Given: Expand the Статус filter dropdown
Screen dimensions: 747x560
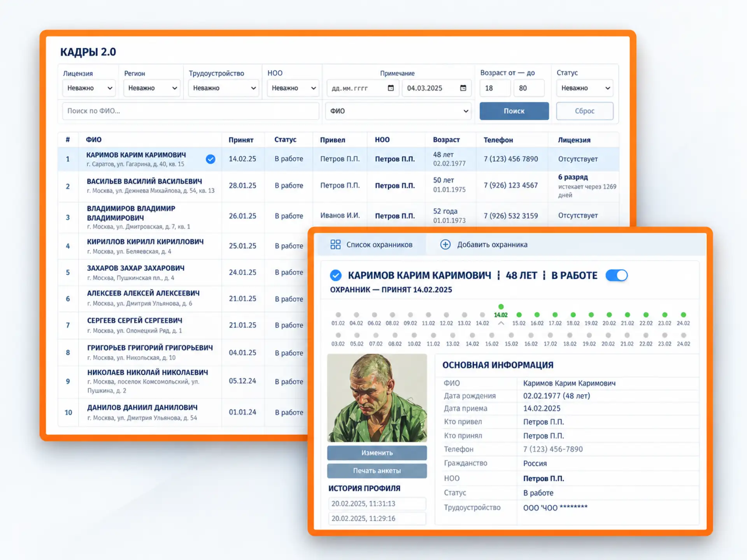Looking at the screenshot, I should 585,88.
